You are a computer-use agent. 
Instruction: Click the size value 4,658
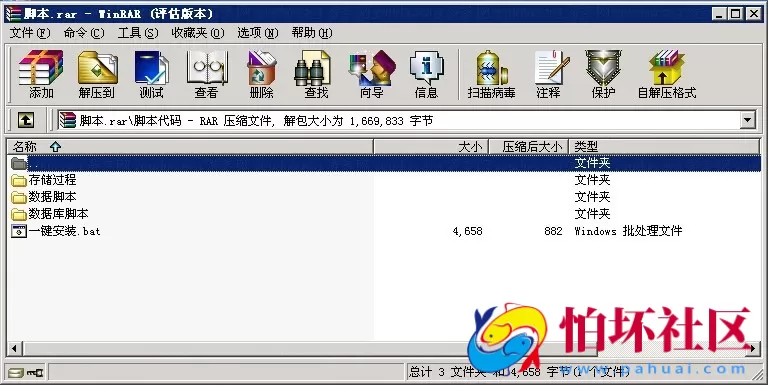pos(468,231)
